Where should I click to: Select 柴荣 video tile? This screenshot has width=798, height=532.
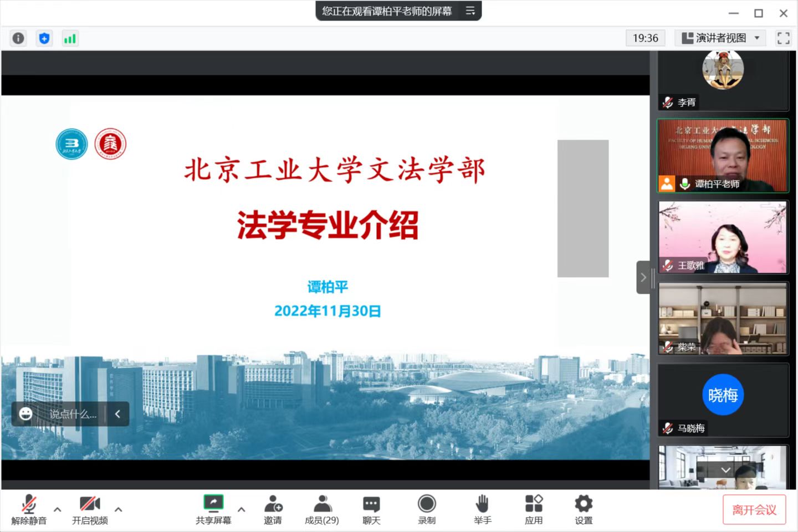723,319
